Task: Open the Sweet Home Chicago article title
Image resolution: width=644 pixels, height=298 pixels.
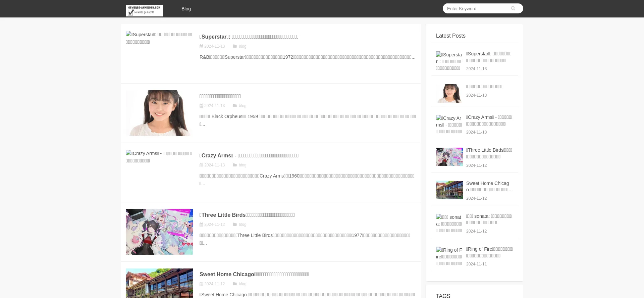Action: tap(254, 275)
